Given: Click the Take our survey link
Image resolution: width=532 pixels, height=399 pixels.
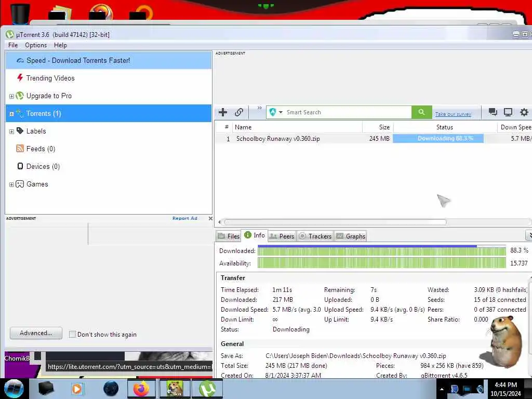Looking at the screenshot, I should coord(453,114).
